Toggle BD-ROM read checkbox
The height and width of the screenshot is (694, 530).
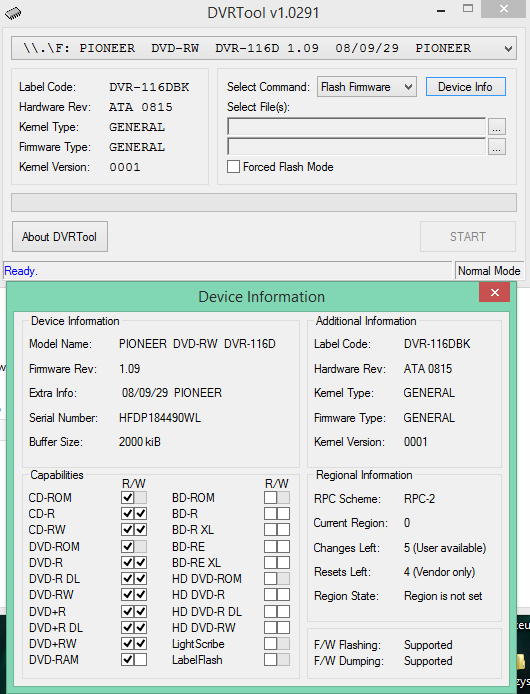270,497
